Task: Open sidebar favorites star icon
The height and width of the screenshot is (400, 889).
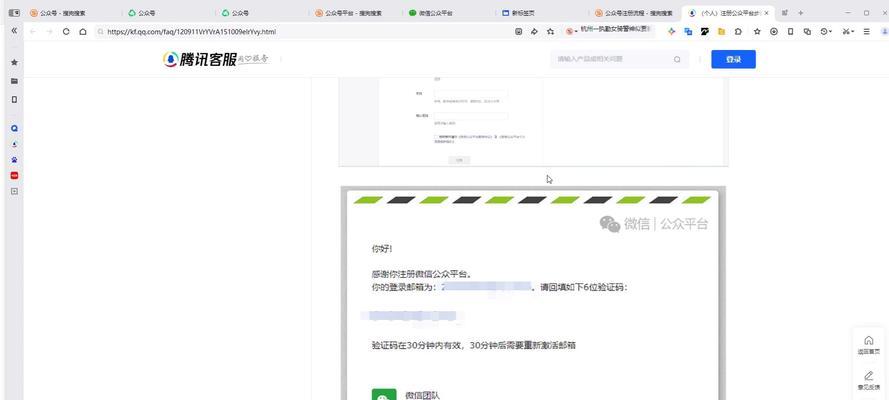Action: (14, 62)
